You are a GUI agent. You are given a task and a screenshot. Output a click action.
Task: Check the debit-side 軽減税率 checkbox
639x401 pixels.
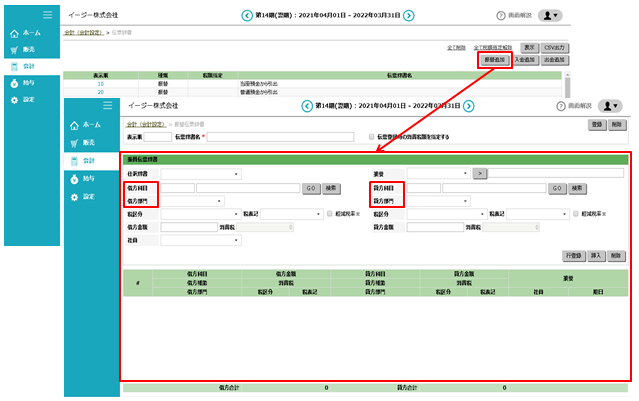pos(331,213)
